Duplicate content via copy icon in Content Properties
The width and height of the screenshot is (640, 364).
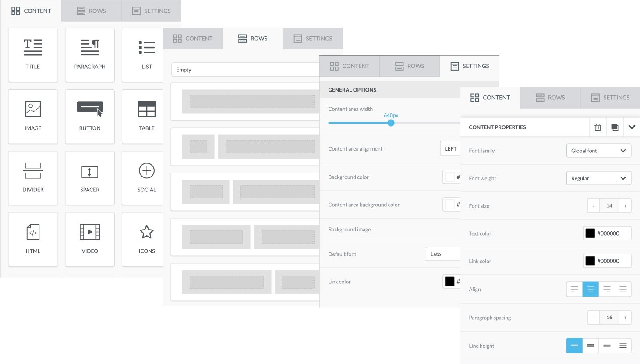point(615,127)
